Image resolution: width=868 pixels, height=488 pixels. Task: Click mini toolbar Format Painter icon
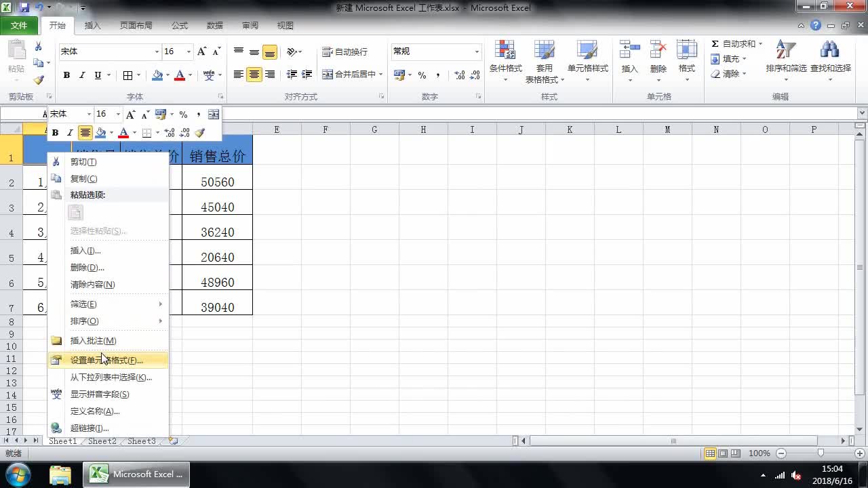(199, 133)
